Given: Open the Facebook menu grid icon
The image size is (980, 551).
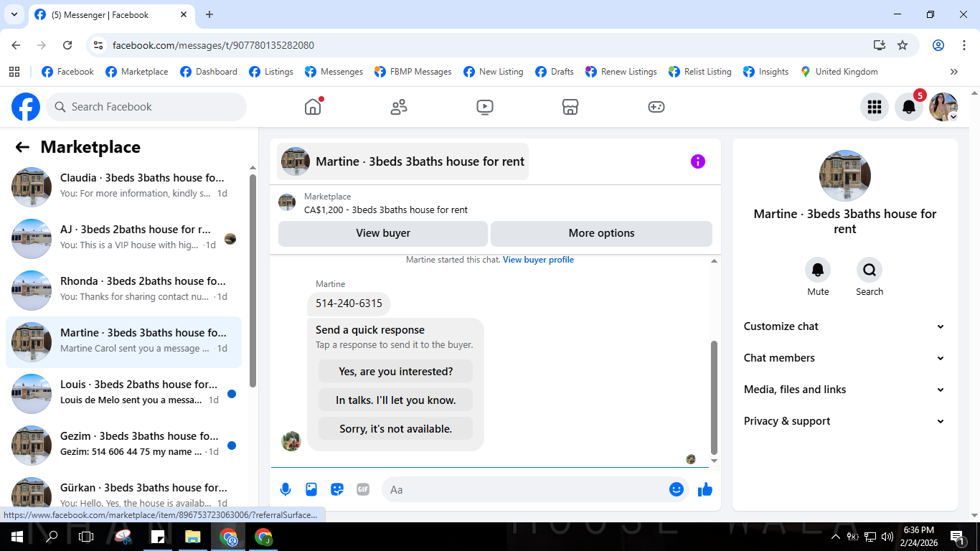Looking at the screenshot, I should (875, 107).
